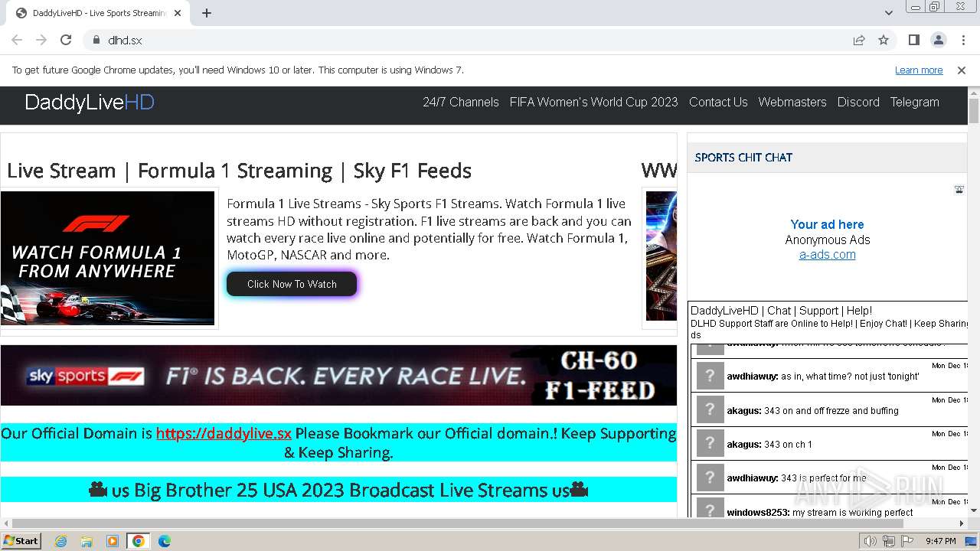
Task: Click the page vertical scrollbar
Action: pos(974,111)
